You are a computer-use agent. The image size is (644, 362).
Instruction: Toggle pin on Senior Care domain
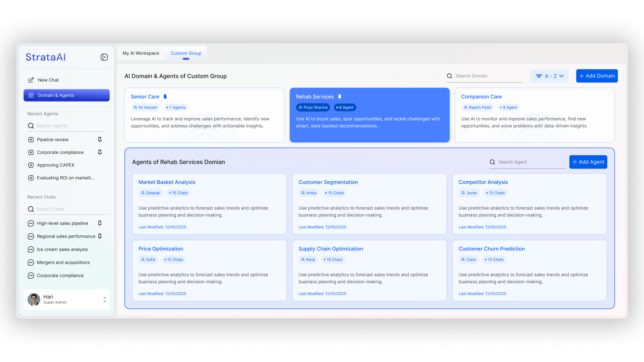click(165, 97)
